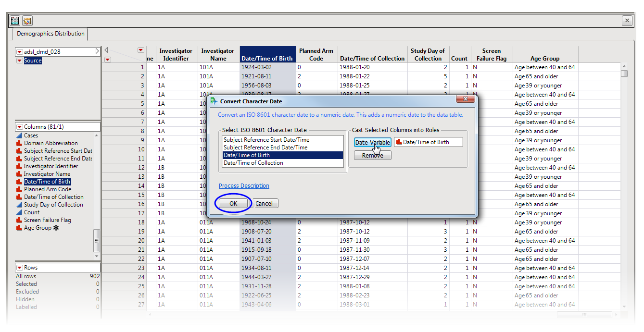Open the Source red triangle menu
This screenshot has width=644, height=332.
19,61
